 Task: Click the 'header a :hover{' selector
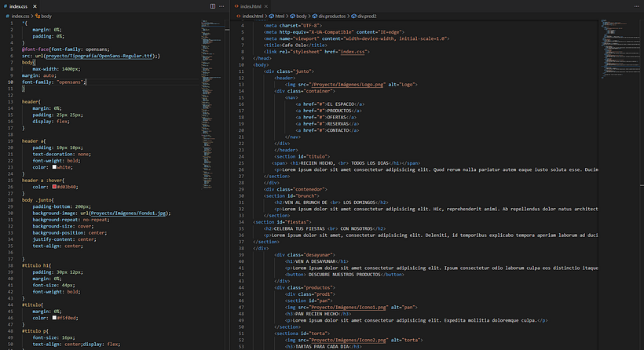[43, 180]
